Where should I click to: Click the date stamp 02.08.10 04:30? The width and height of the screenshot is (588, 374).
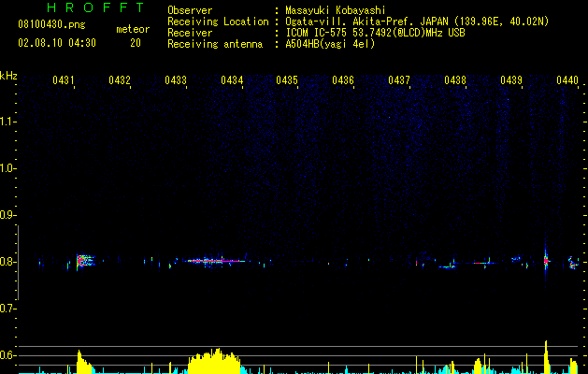(x=57, y=43)
